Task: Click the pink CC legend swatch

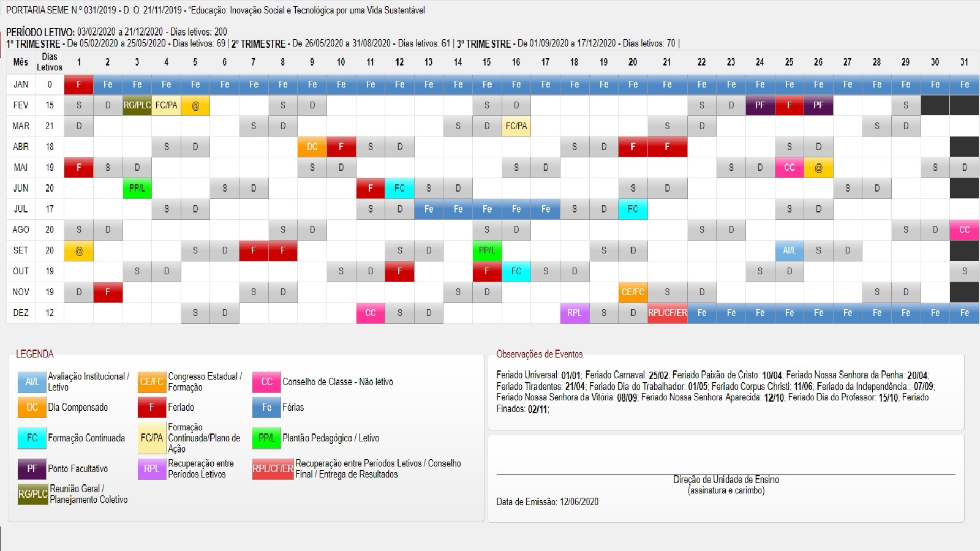Action: tap(266, 381)
